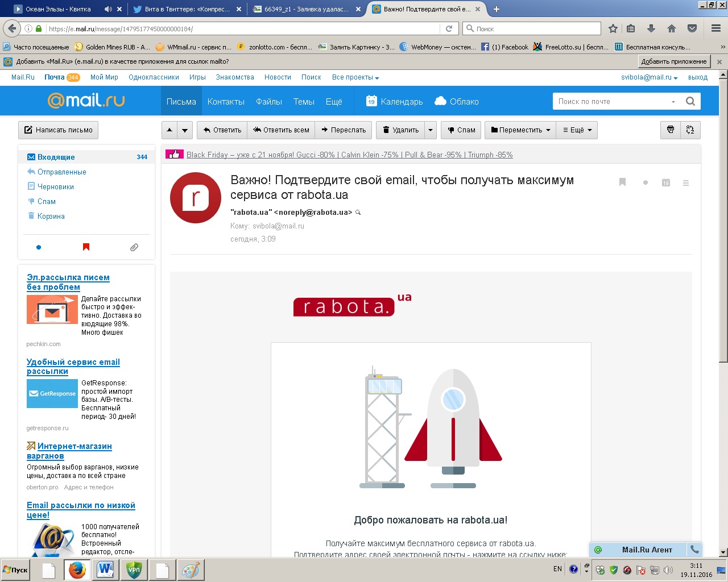Image resolution: width=728 pixels, height=582 pixels.
Task: Open the Облако cloud section
Action: pyautogui.click(x=457, y=101)
